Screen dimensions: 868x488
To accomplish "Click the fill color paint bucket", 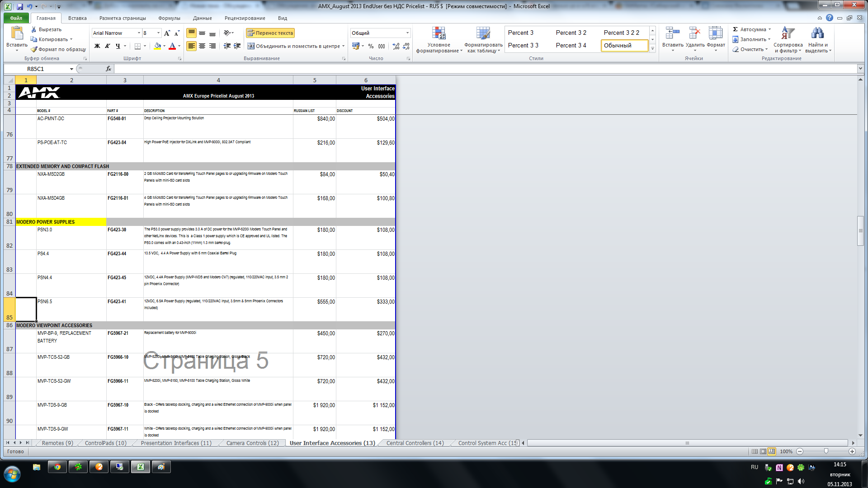I will 157,46.
